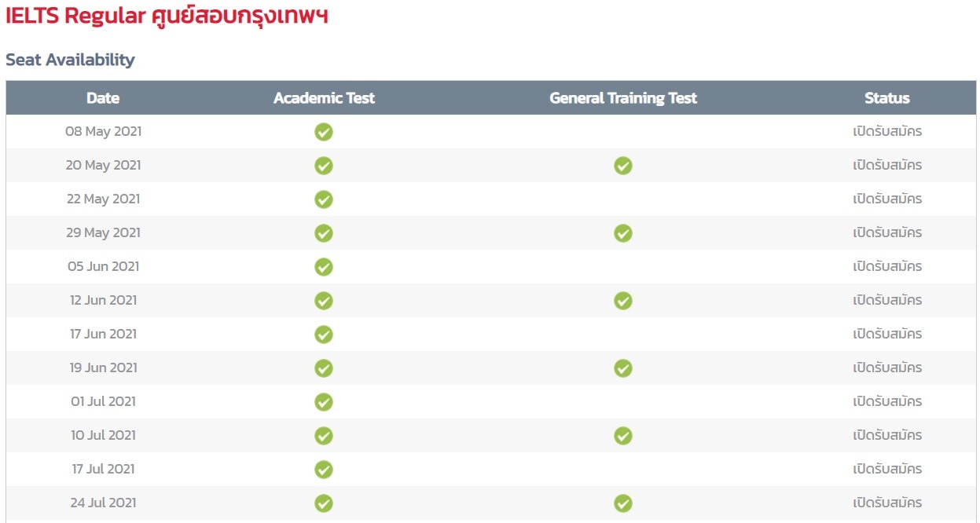Click the General Training Test column header
980x523 pixels.
click(x=623, y=98)
